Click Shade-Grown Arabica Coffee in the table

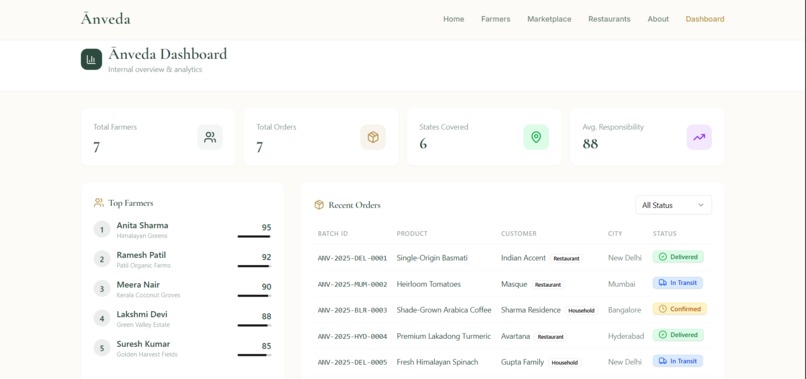[444, 310]
